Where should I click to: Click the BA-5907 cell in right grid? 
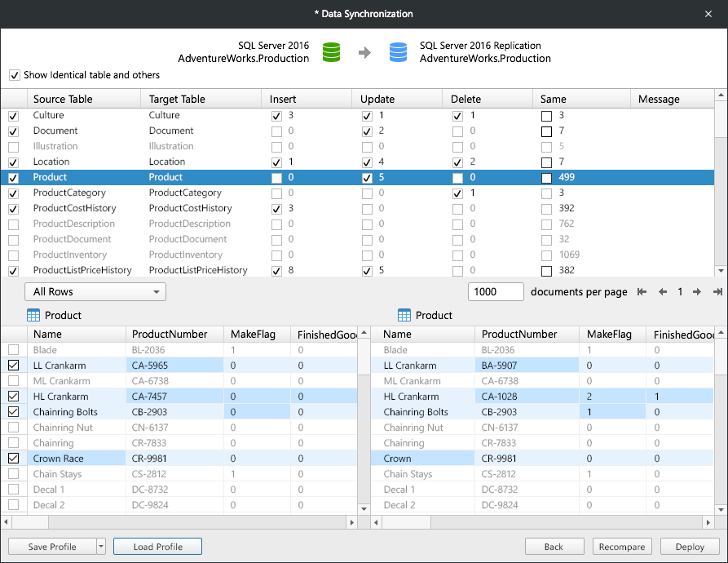point(527,365)
